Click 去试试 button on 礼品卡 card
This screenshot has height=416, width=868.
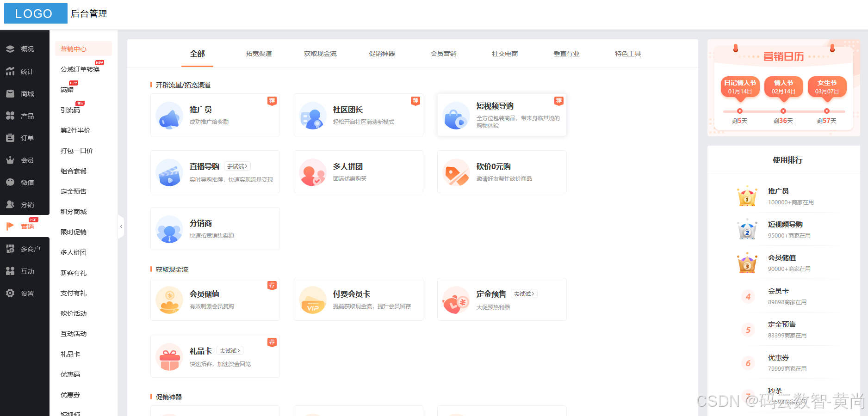pyautogui.click(x=230, y=351)
